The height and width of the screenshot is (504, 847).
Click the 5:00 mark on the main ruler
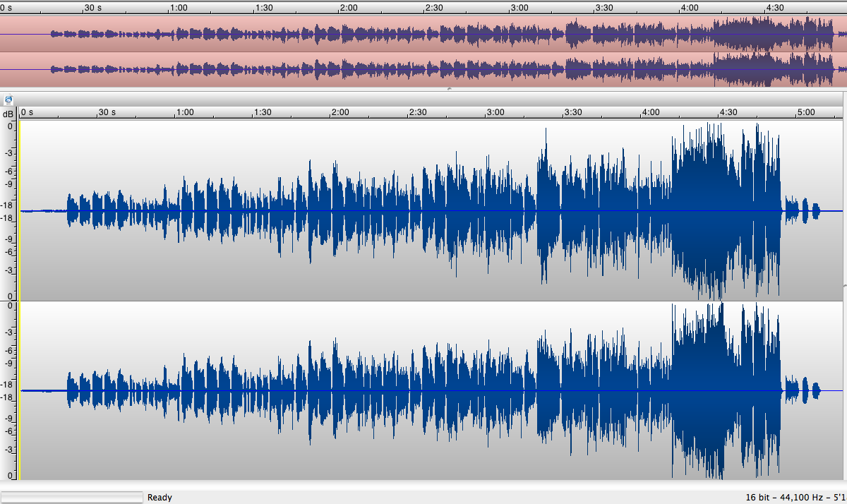point(806,112)
